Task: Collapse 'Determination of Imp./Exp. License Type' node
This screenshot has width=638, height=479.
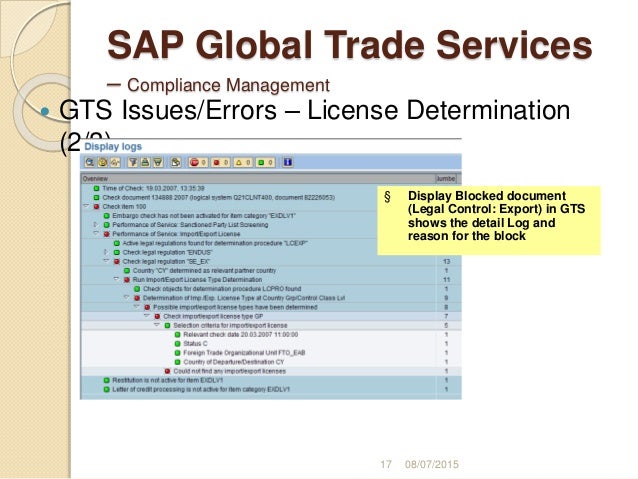Action: point(127,297)
